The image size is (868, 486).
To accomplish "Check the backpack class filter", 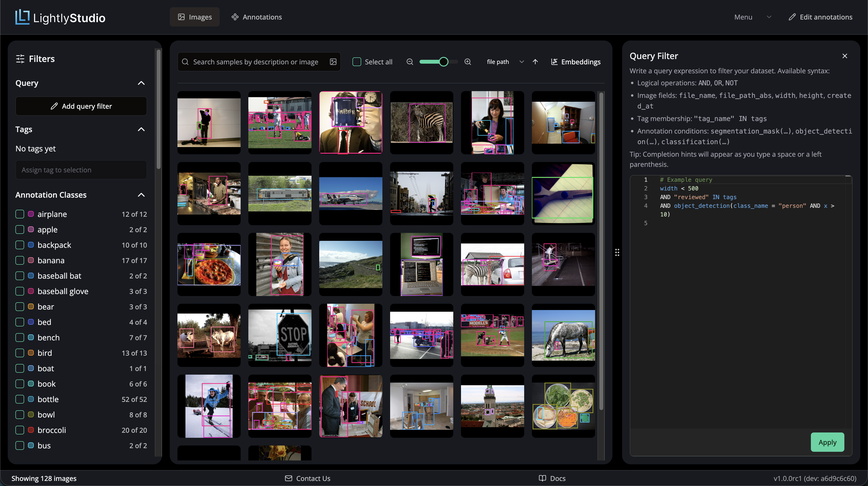I will click(20, 245).
